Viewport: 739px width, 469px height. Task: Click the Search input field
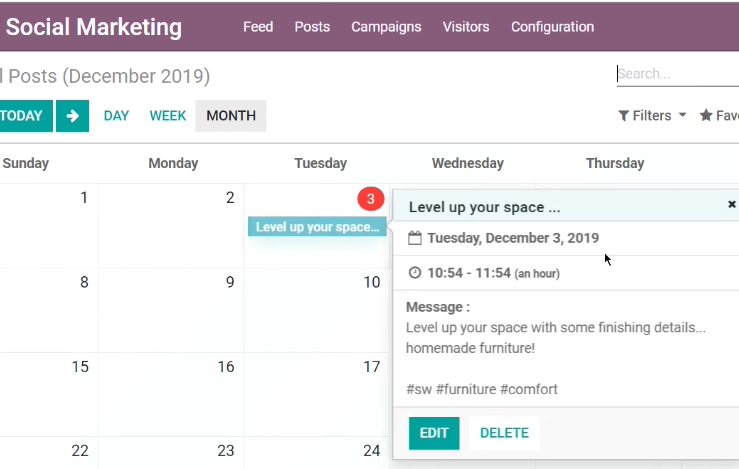click(x=678, y=74)
